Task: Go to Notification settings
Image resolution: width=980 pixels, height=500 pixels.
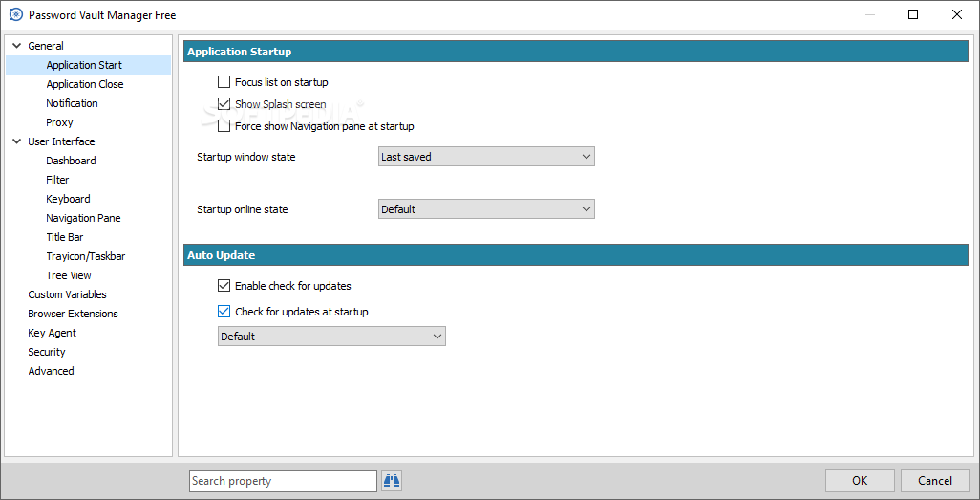Action: point(72,103)
